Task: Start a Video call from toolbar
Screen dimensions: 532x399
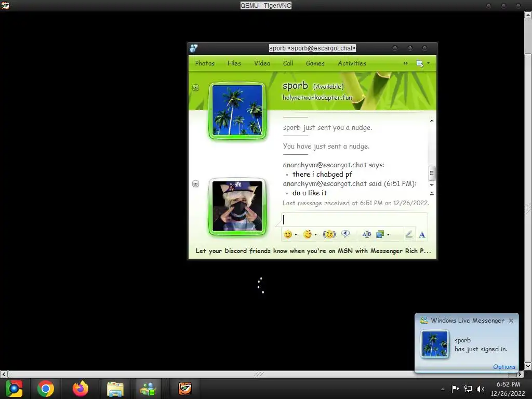Action: (262, 63)
